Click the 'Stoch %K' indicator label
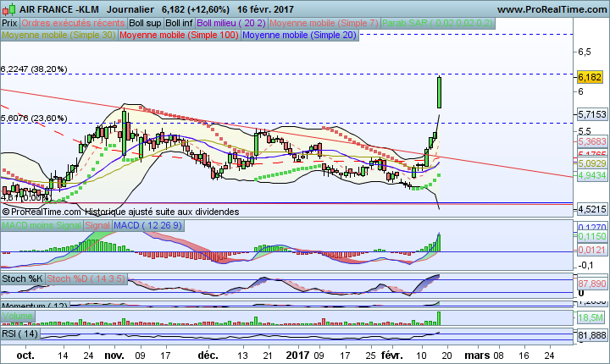This screenshot has width=610, height=364. tap(23, 279)
